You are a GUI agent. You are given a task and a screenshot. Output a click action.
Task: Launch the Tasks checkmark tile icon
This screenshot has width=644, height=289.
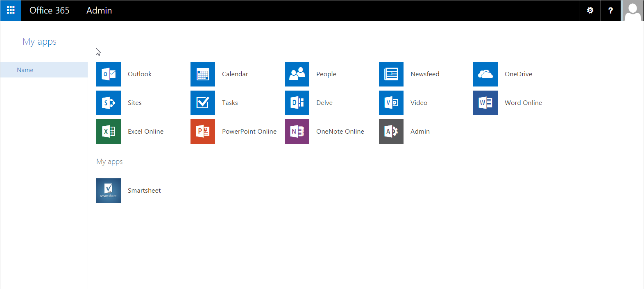coord(203,103)
